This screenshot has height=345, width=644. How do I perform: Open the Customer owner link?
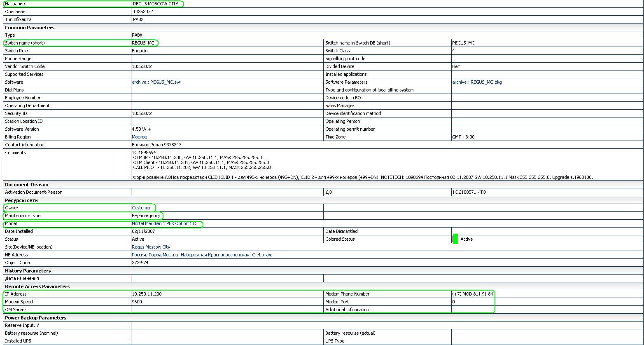(x=141, y=208)
